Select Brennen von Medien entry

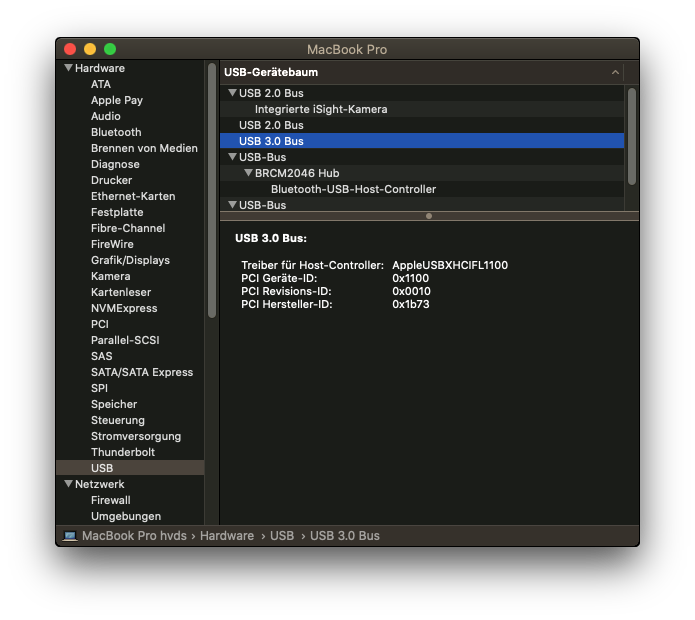(x=144, y=148)
